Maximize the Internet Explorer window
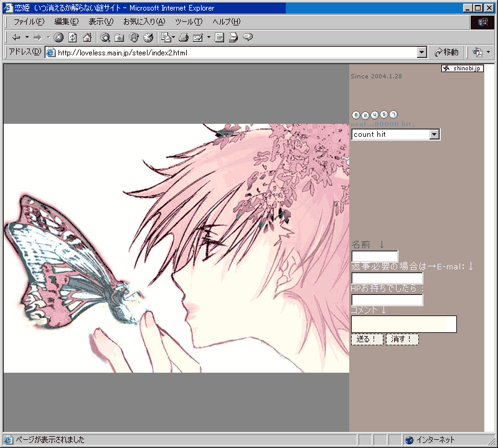This screenshot has width=498, height=448. pyautogui.click(x=477, y=8)
